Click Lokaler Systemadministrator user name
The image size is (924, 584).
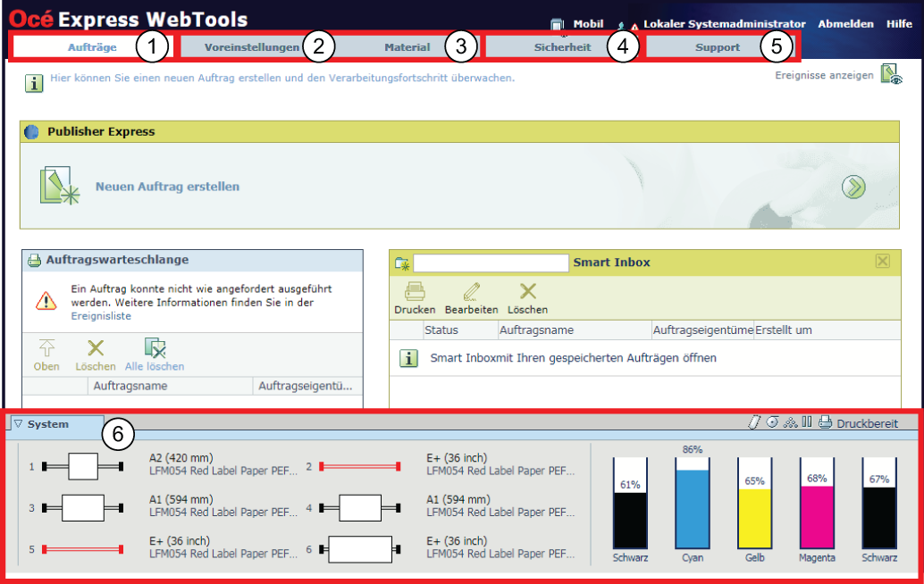(x=724, y=24)
